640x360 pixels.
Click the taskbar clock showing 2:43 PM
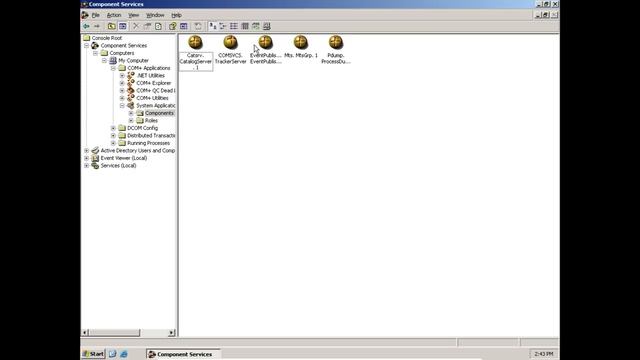(544, 354)
